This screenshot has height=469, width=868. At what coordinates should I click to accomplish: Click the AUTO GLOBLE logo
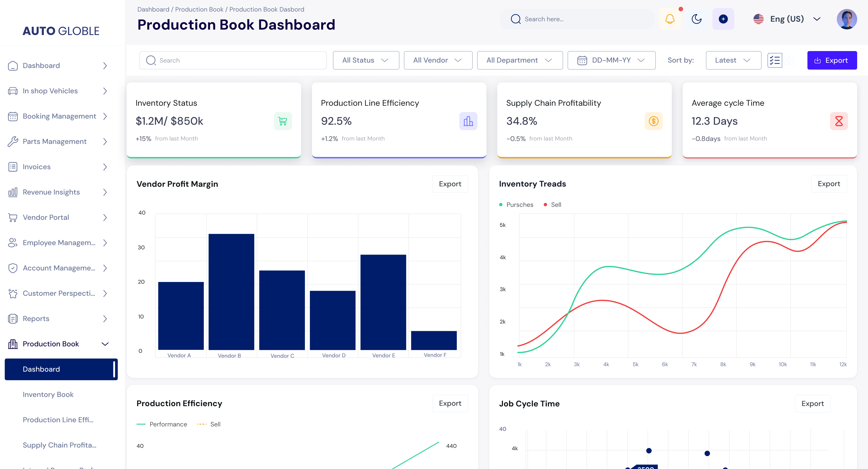61,31
